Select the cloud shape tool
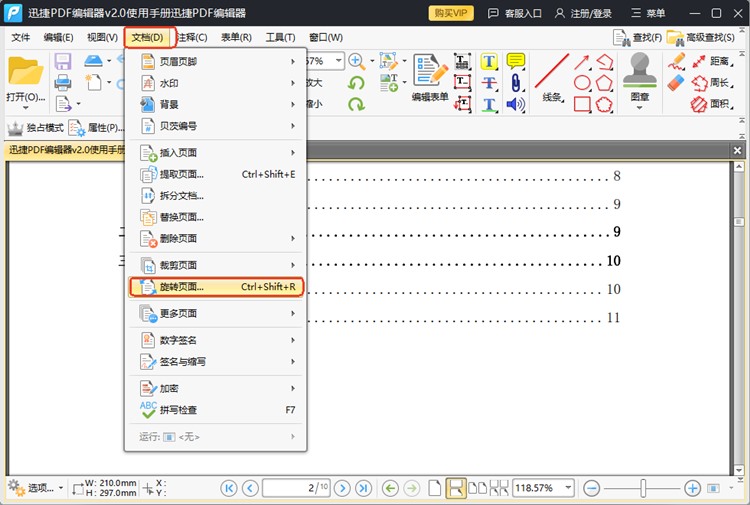The image size is (750, 505). tap(604, 104)
